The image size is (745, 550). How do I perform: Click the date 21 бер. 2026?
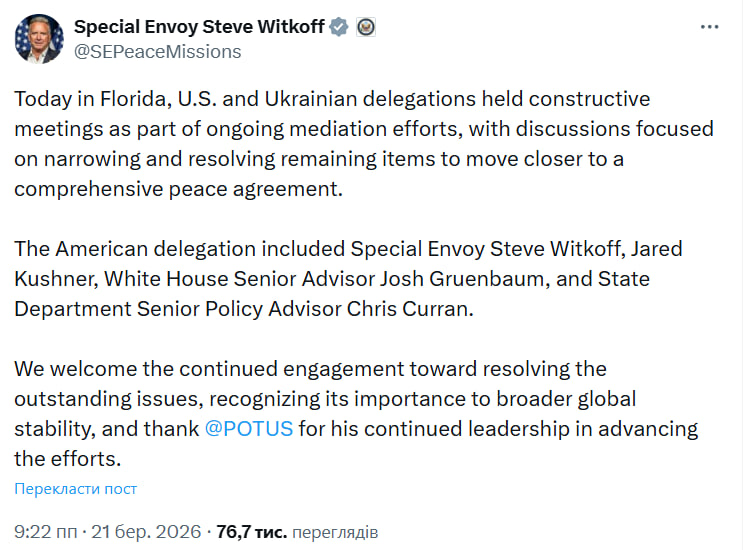click(x=146, y=530)
